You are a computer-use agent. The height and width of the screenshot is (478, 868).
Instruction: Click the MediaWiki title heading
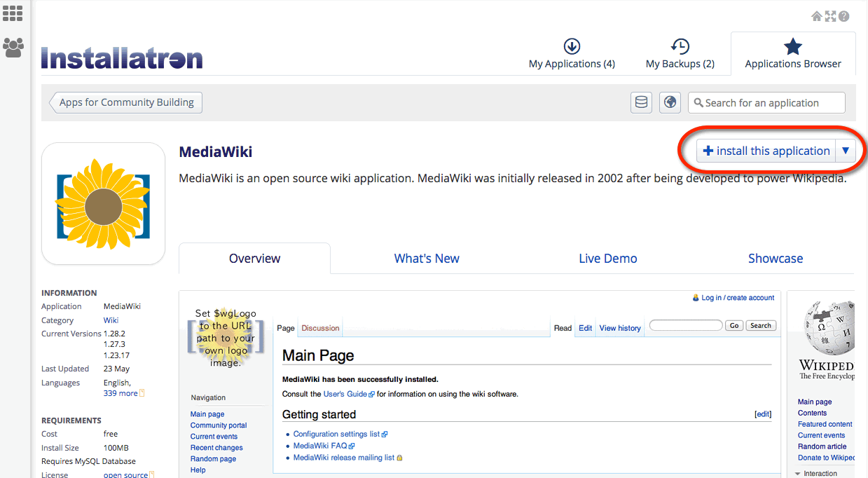pos(216,152)
